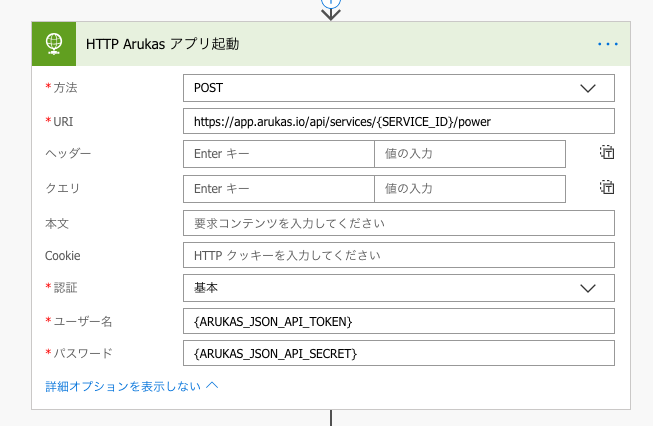
Task: Focus the header 値の入力 field
Action: 469,154
